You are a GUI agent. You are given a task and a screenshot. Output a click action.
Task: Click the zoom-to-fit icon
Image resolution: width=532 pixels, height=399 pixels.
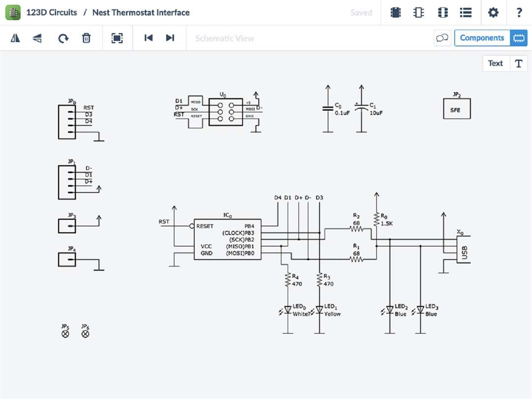tap(117, 38)
